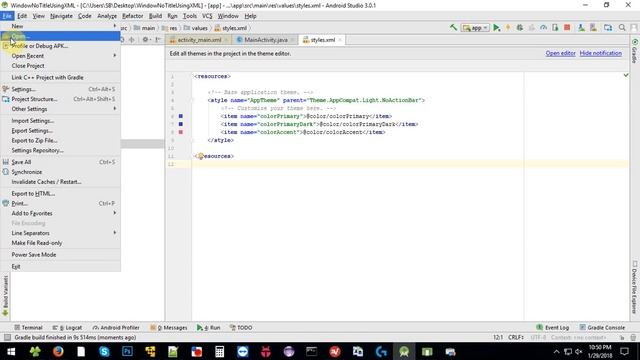Open the VCS menu
The height and width of the screenshot is (360, 640).
point(207,16)
